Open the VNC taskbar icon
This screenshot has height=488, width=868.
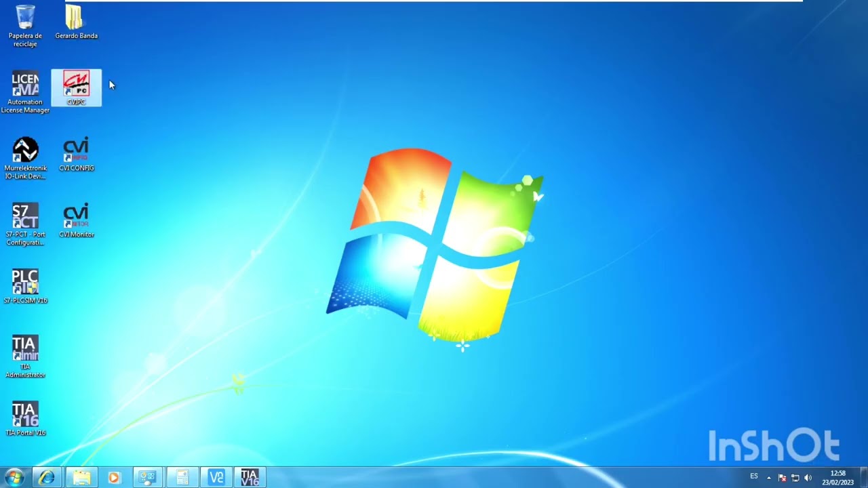(x=216, y=478)
